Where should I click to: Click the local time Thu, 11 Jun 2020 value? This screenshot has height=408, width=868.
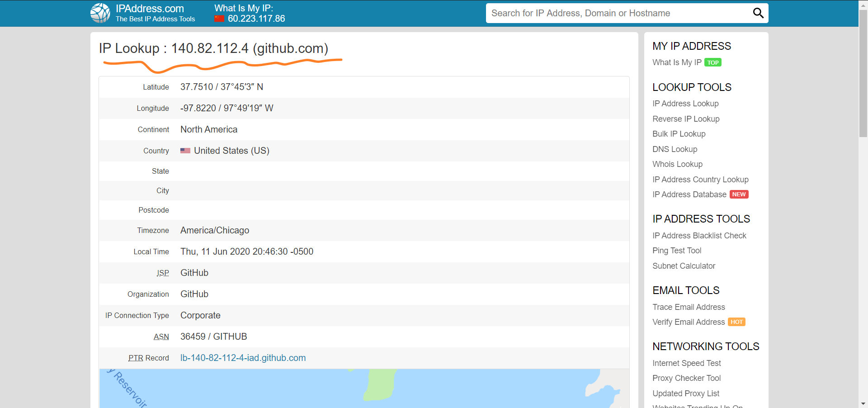coord(247,251)
